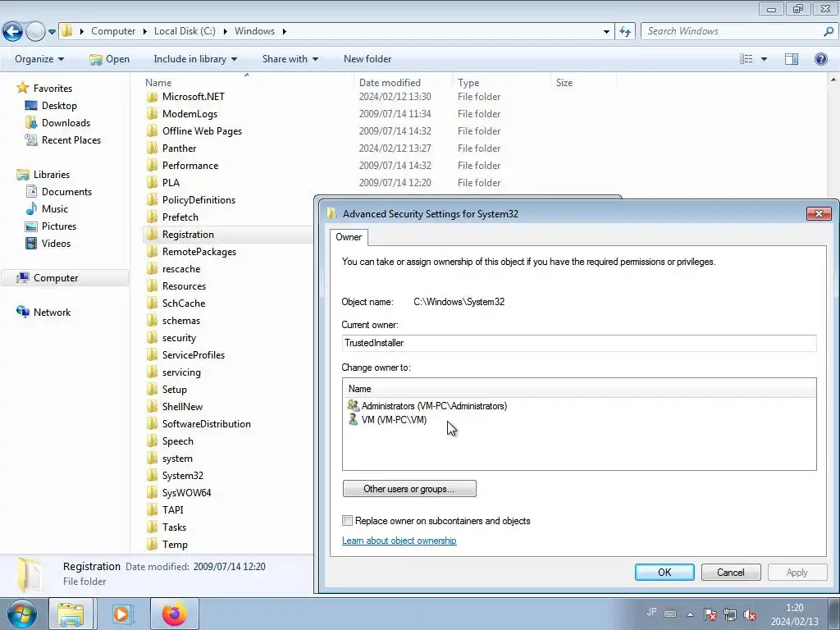The image size is (840, 630).
Task: Expand the arrow after Computer in breadcrumb
Action: pos(145,32)
